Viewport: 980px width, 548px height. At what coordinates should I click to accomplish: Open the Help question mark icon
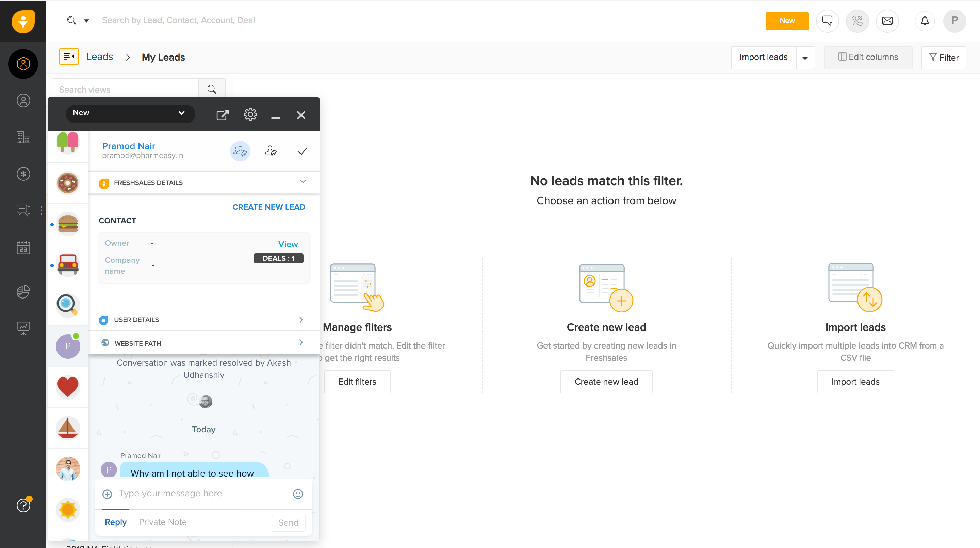(x=23, y=505)
